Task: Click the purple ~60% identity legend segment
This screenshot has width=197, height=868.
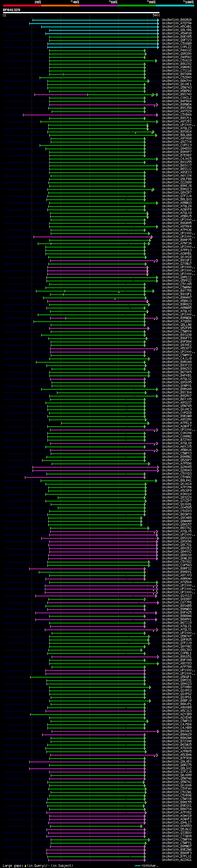Action: coord(98,6)
